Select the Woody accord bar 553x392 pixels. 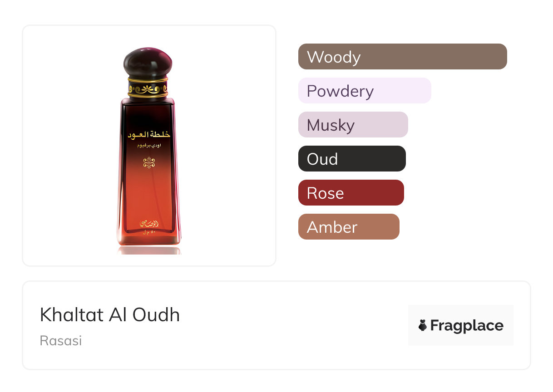pyautogui.click(x=402, y=57)
